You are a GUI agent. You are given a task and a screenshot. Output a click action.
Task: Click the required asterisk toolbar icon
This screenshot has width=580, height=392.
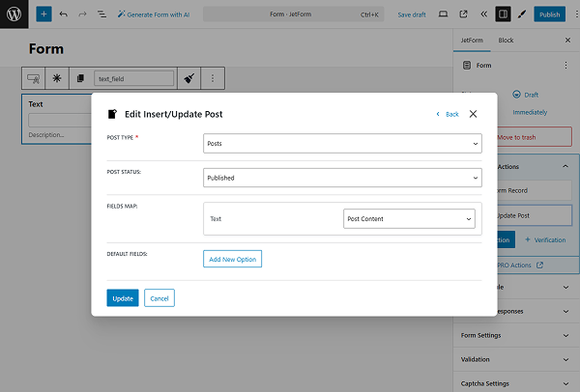pos(57,77)
